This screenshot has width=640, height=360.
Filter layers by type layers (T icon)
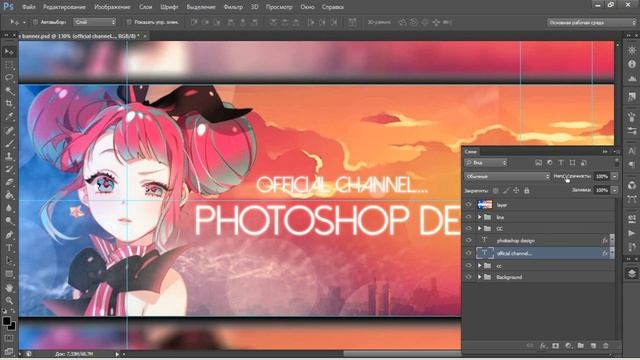point(561,163)
